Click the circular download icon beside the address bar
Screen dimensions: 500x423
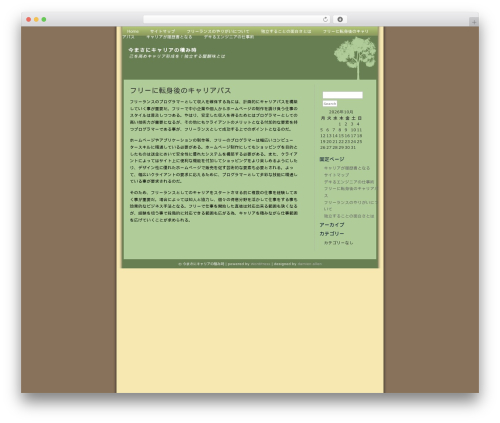point(340,19)
